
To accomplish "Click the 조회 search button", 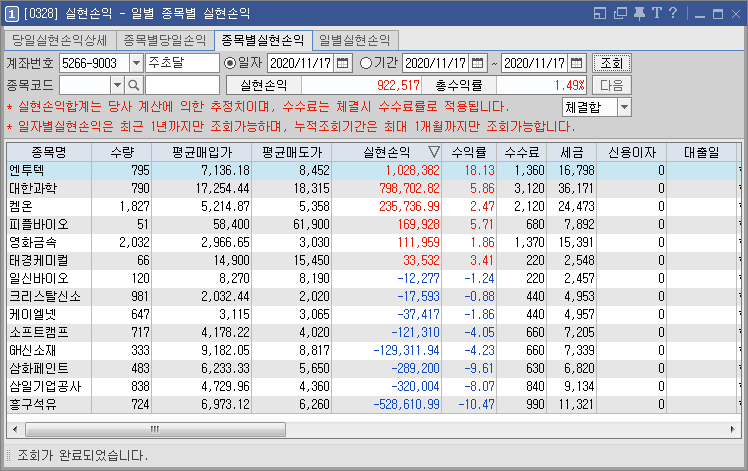I will (x=612, y=63).
